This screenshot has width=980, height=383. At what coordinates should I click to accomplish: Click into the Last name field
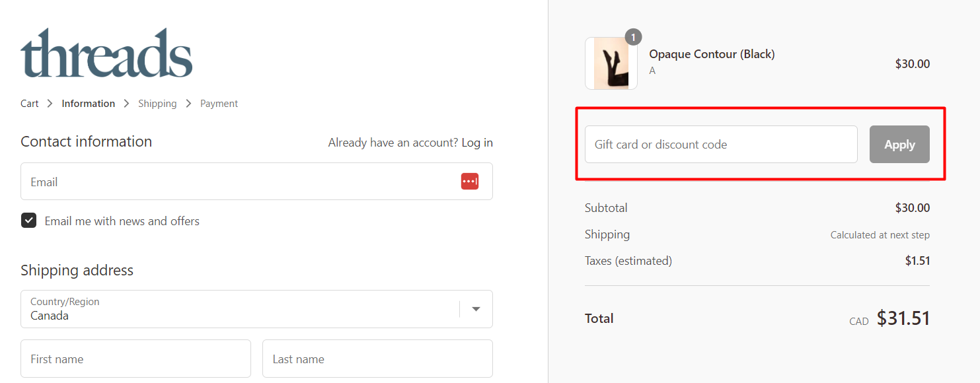(x=377, y=359)
